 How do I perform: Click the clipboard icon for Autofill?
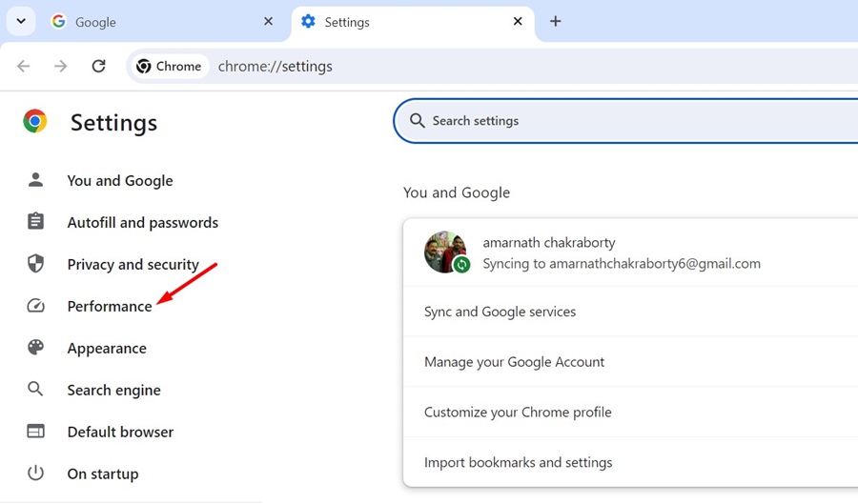(35, 221)
